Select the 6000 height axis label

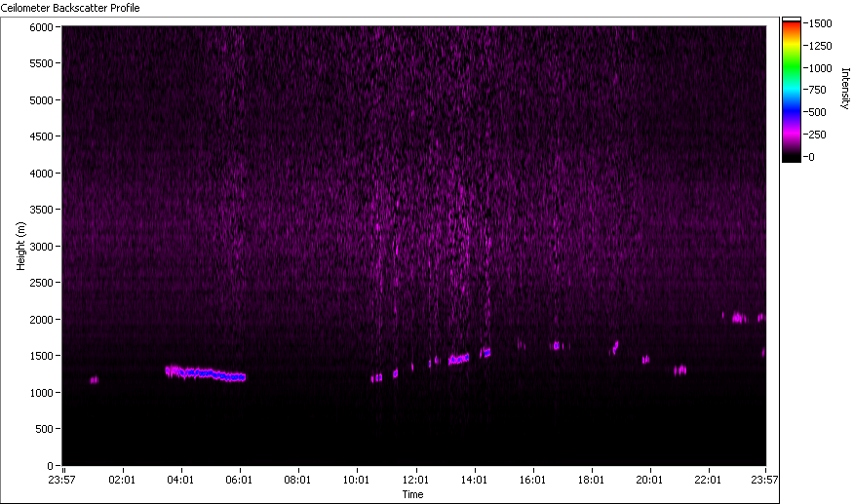pyautogui.click(x=41, y=27)
